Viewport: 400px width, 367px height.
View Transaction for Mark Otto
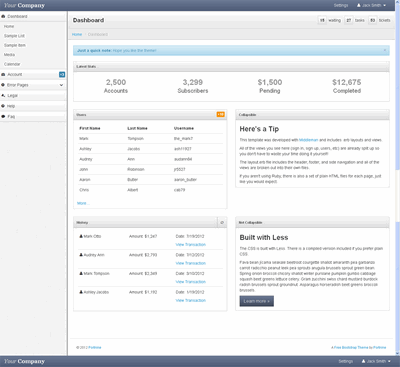click(191, 245)
